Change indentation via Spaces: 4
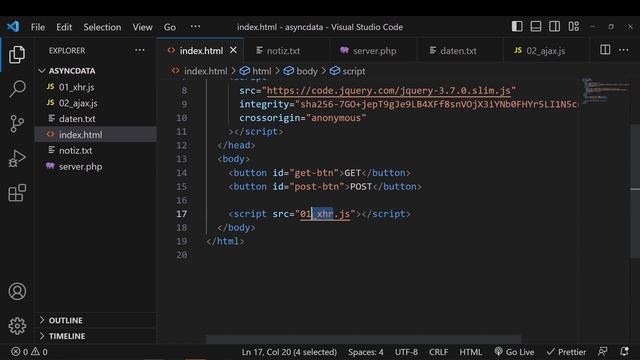 (x=366, y=352)
